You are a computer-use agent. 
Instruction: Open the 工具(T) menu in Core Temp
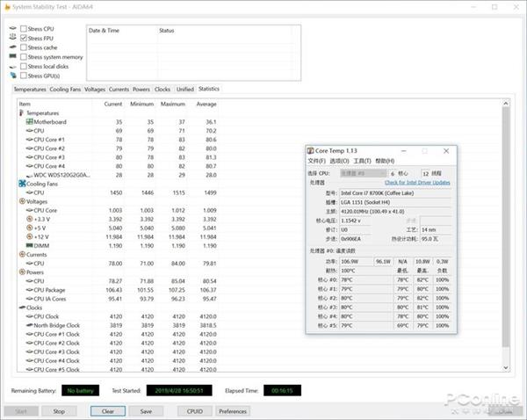(361, 162)
